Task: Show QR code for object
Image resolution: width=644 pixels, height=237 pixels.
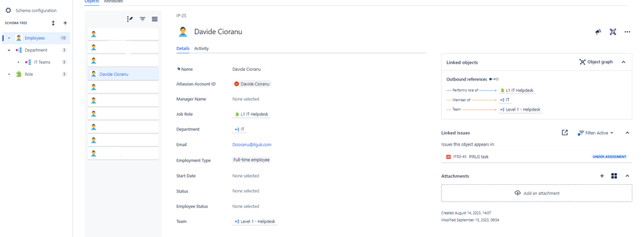Action: point(613,32)
